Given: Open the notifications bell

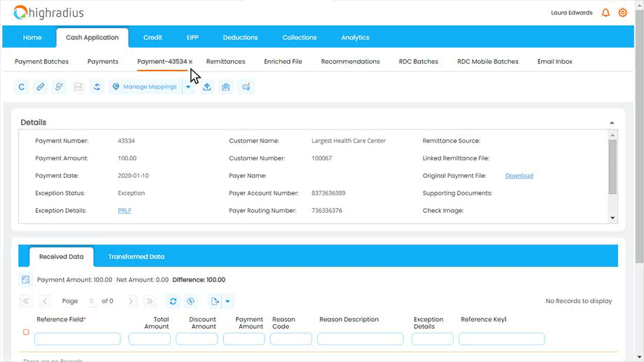Looking at the screenshot, I should click(x=605, y=13).
